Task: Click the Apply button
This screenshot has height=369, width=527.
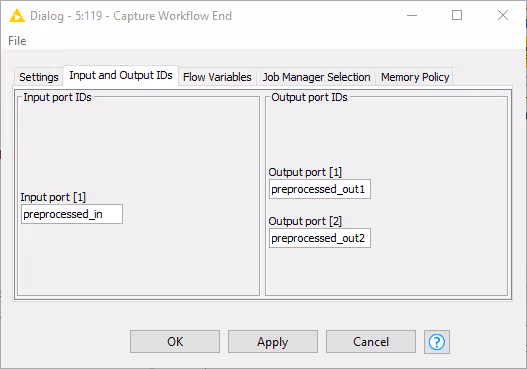Action: (273, 341)
